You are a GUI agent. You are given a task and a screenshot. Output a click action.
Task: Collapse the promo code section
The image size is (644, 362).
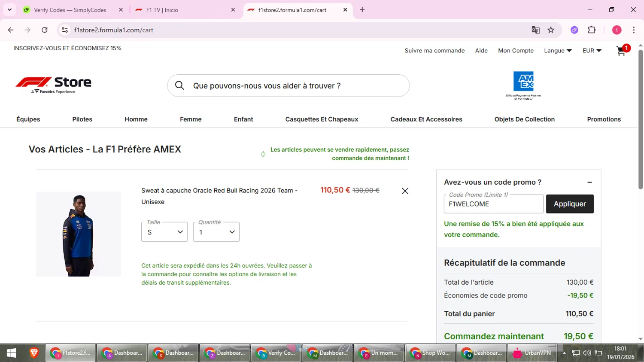(589, 182)
